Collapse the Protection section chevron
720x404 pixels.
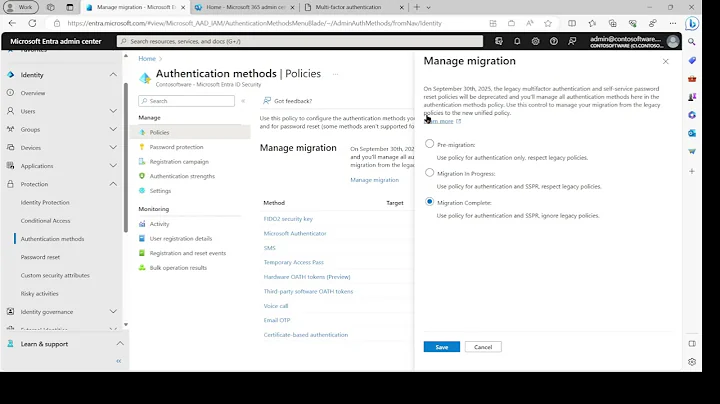[113, 184]
